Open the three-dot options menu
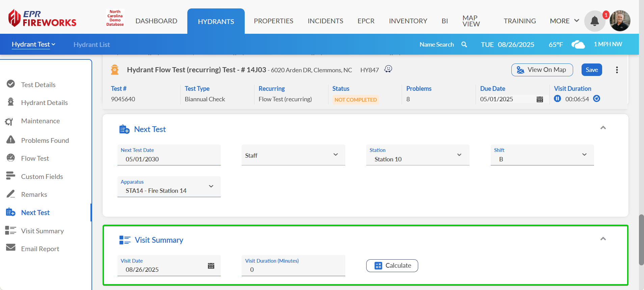 [x=617, y=70]
